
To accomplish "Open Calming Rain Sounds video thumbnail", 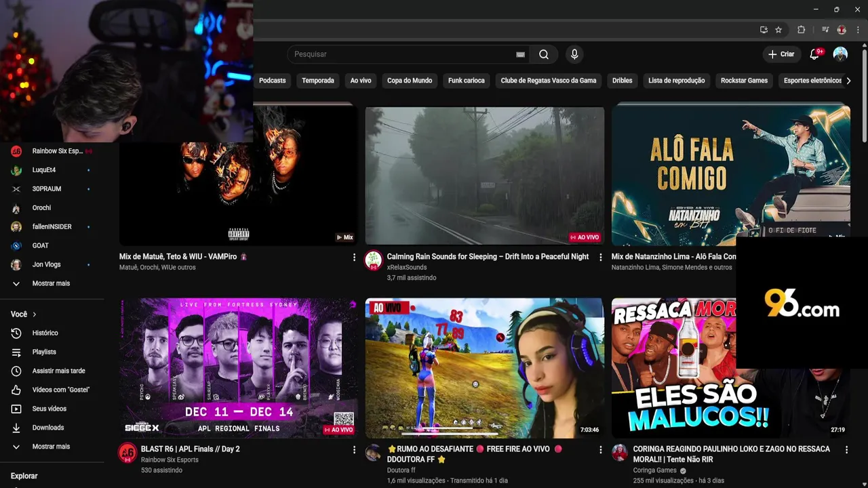I will tap(485, 176).
